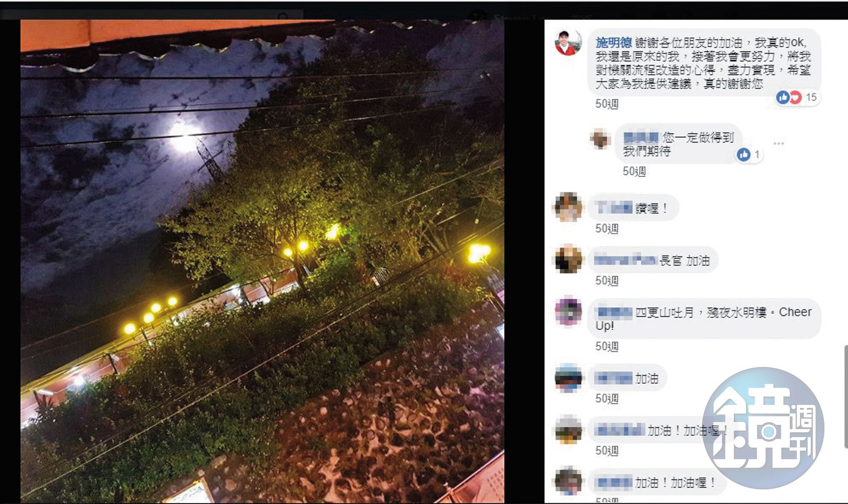Click the night moon photo
Viewport: 848px width, 504px height.
pyautogui.click(x=262, y=261)
